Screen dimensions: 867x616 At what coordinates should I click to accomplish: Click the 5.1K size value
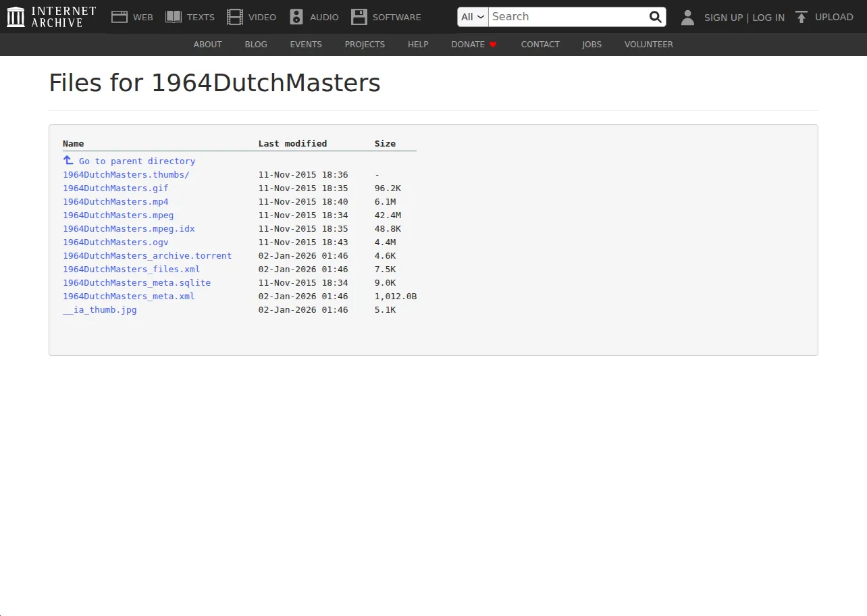coord(385,310)
